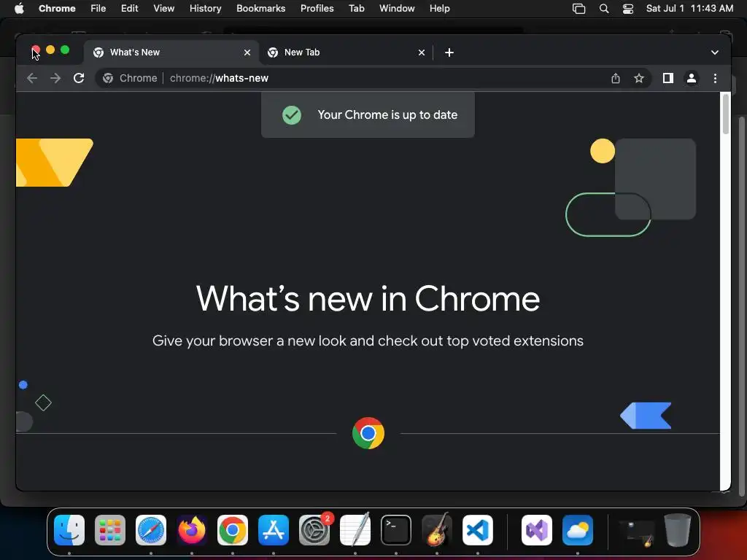Open the Weather app from the Dock
This screenshot has width=747, height=560.
click(x=578, y=530)
